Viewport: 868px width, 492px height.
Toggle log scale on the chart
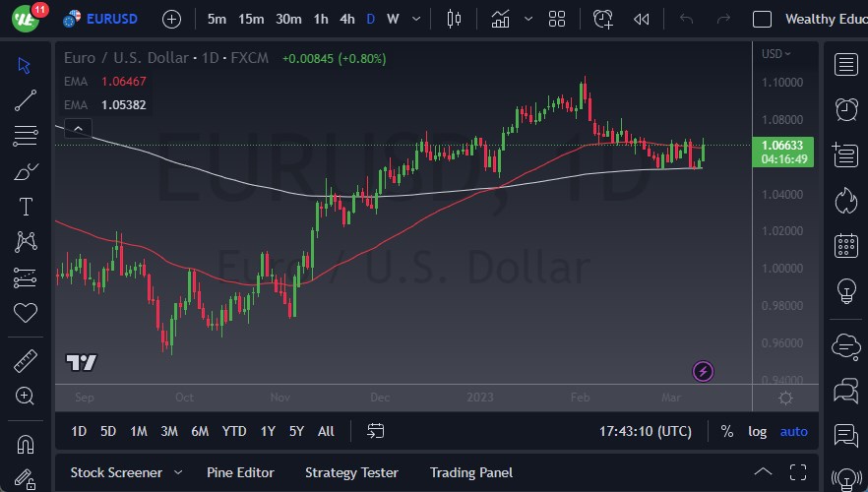pyautogui.click(x=757, y=431)
